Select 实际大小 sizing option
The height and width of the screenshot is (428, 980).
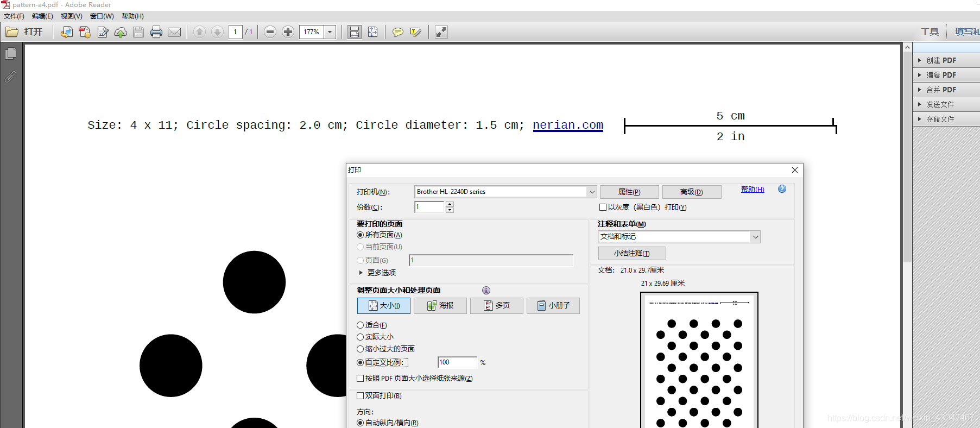tap(360, 337)
